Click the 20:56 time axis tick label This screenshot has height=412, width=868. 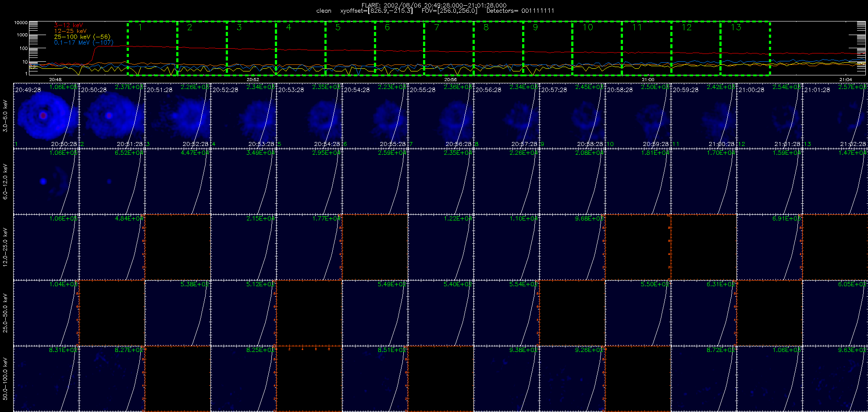[451, 80]
